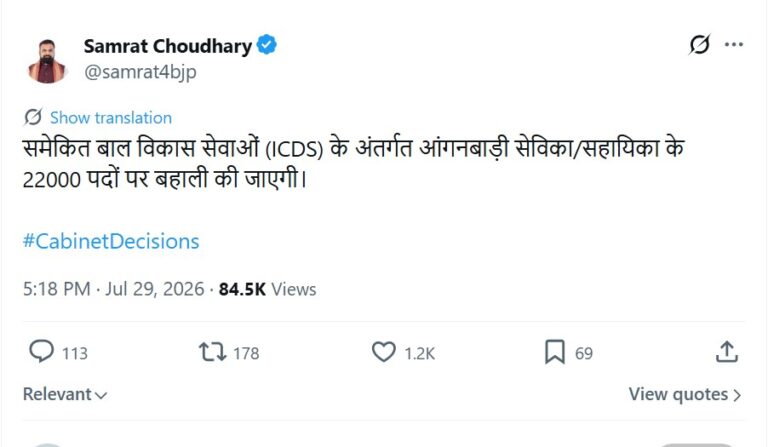Click the 178 reposts count
This screenshot has height=447, width=768.
coord(246,353)
